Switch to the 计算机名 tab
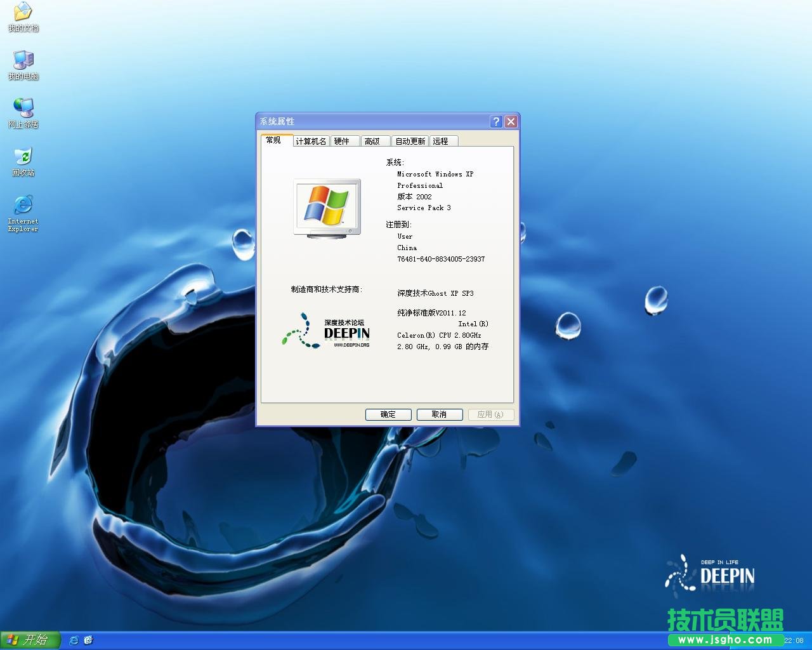This screenshot has width=812, height=650. point(311,141)
